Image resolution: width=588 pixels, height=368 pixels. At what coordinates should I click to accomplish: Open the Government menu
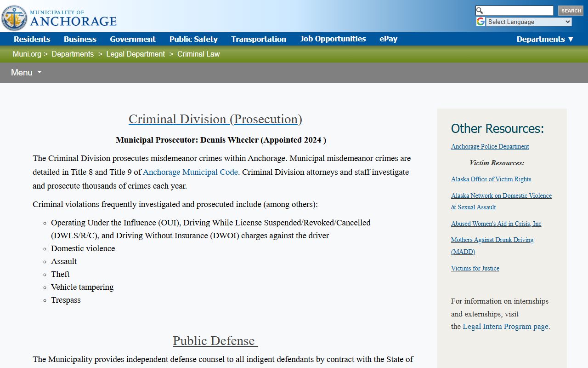[x=133, y=39]
